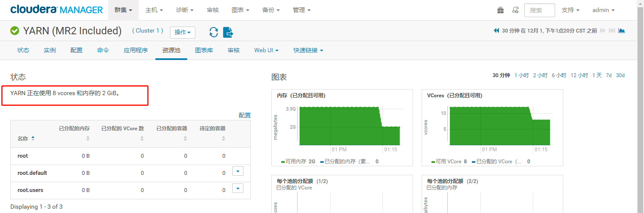Click the greyed fast-forward time icon
This screenshot has width=644, height=213.
pos(603,31)
